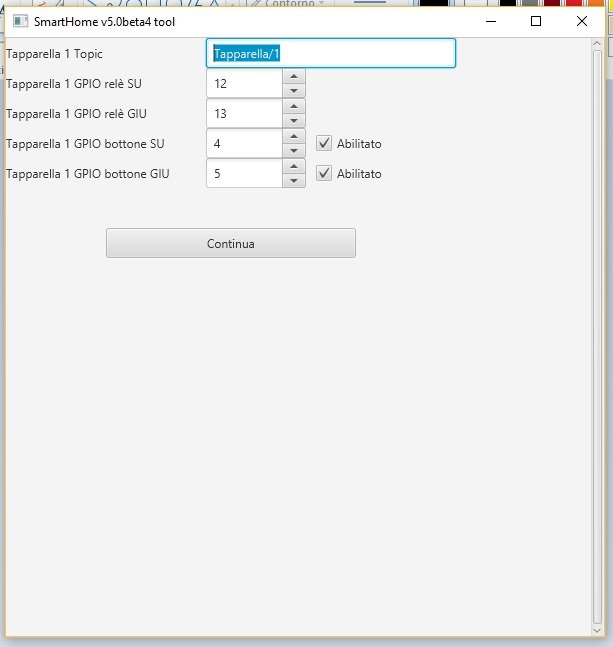The height and width of the screenshot is (647, 613).
Task: Toggle Abilitato checkbox for bottone SU
Action: coord(324,143)
